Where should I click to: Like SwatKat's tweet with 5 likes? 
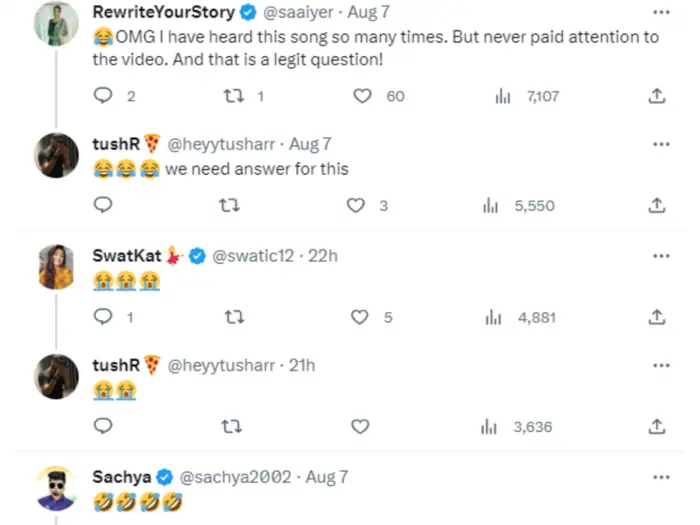pyautogui.click(x=360, y=317)
